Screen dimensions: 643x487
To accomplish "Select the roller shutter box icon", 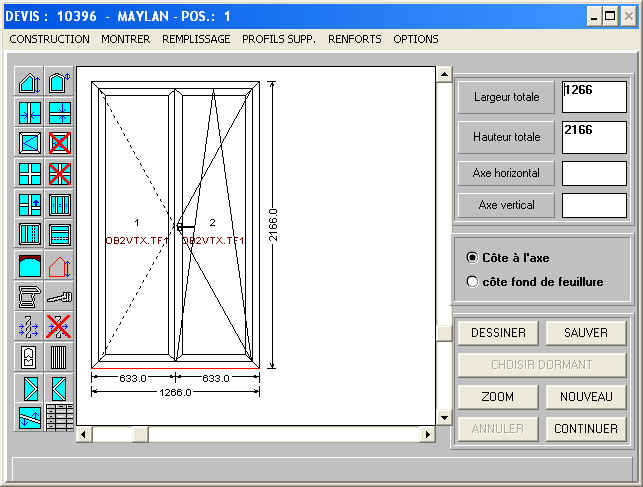I will point(29,265).
